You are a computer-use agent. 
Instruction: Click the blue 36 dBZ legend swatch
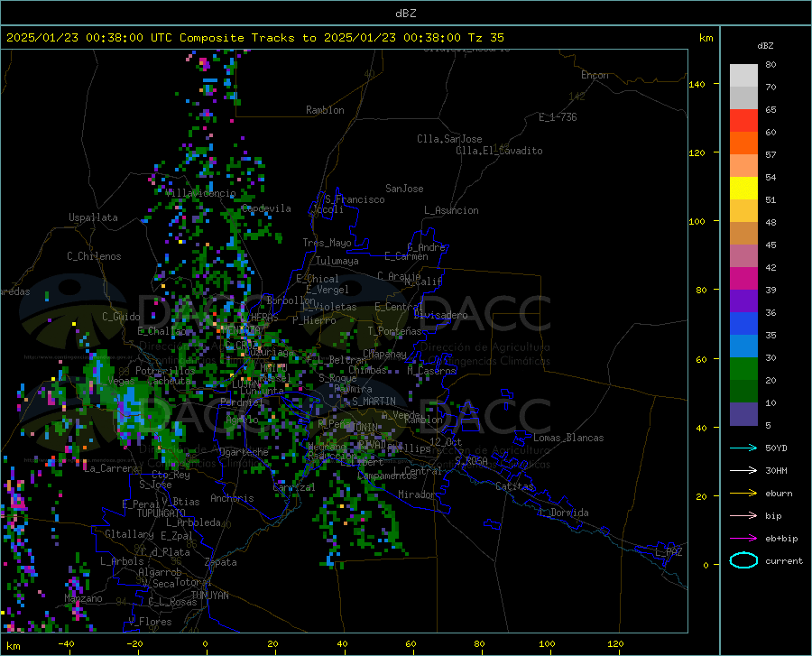click(743, 324)
